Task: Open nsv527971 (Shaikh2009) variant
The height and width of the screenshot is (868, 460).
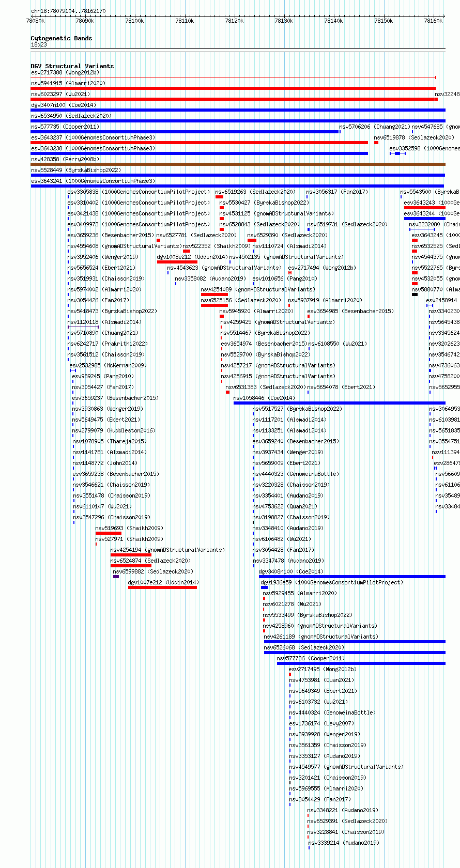Action: tap(129, 539)
